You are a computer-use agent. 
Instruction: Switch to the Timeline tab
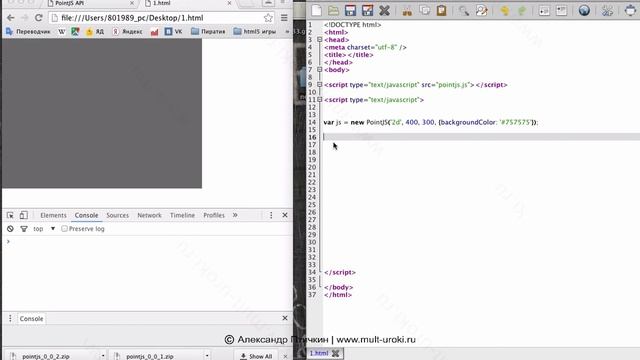click(182, 215)
